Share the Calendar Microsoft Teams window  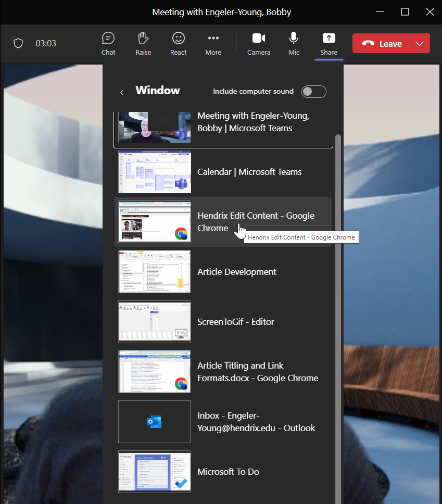click(x=223, y=172)
